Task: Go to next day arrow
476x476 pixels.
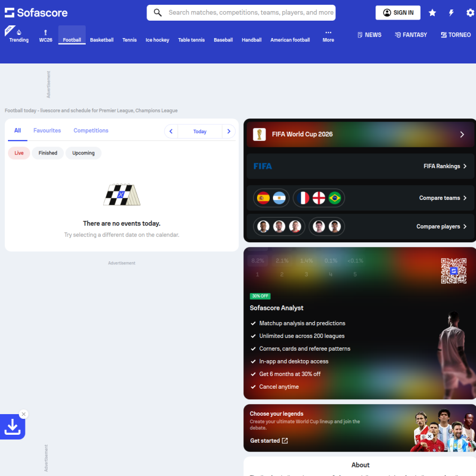Action: pos(228,132)
